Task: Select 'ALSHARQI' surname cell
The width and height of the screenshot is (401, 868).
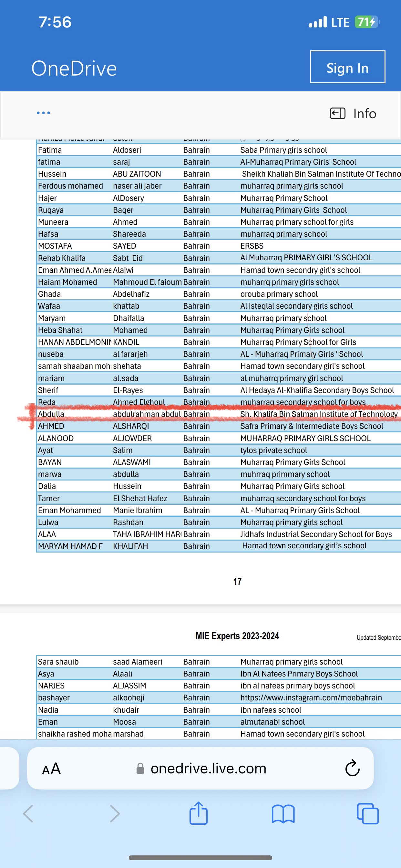Action: [131, 426]
